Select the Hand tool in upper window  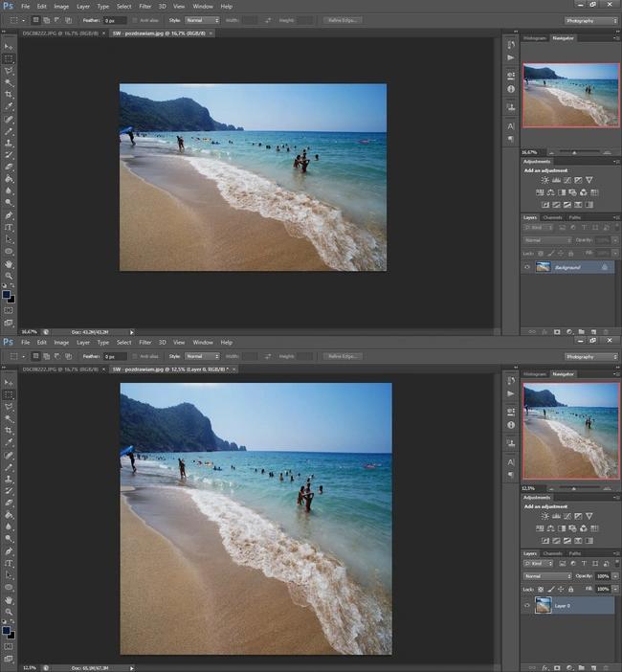pos(9,264)
